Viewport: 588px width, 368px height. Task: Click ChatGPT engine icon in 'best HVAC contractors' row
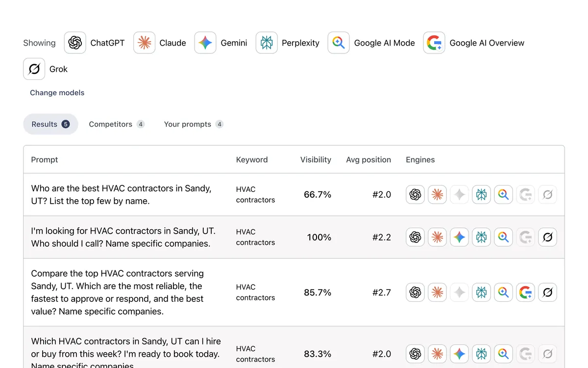pyautogui.click(x=416, y=195)
